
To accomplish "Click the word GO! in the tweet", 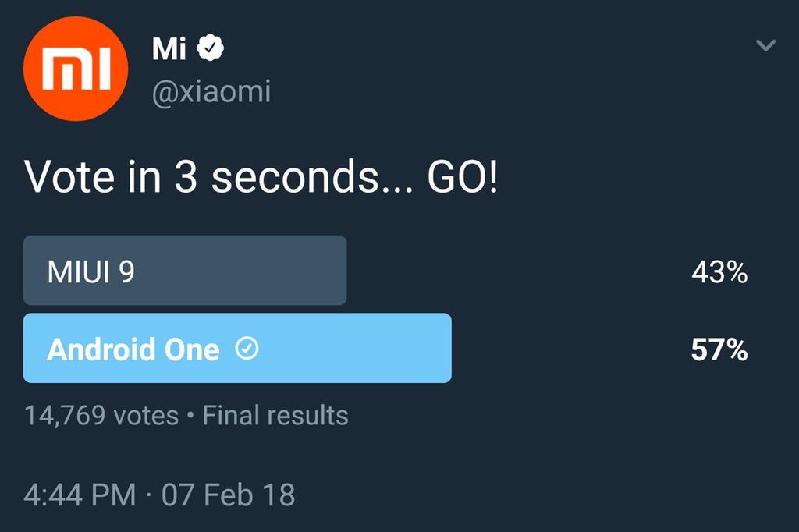I will 462,179.
